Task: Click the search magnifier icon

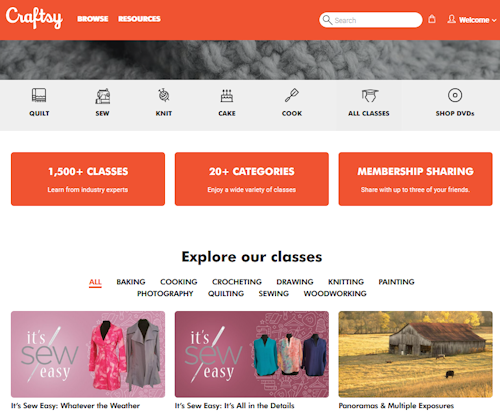Action: tap(327, 20)
